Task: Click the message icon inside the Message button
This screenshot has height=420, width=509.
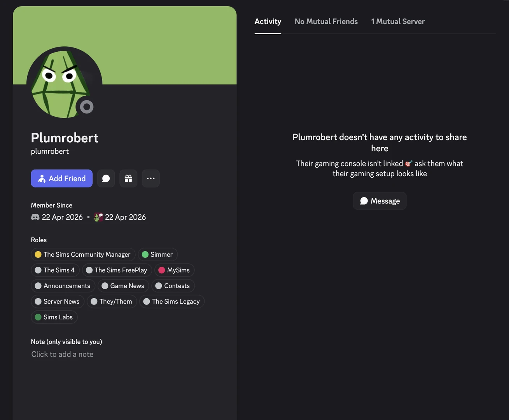Action: [364, 201]
